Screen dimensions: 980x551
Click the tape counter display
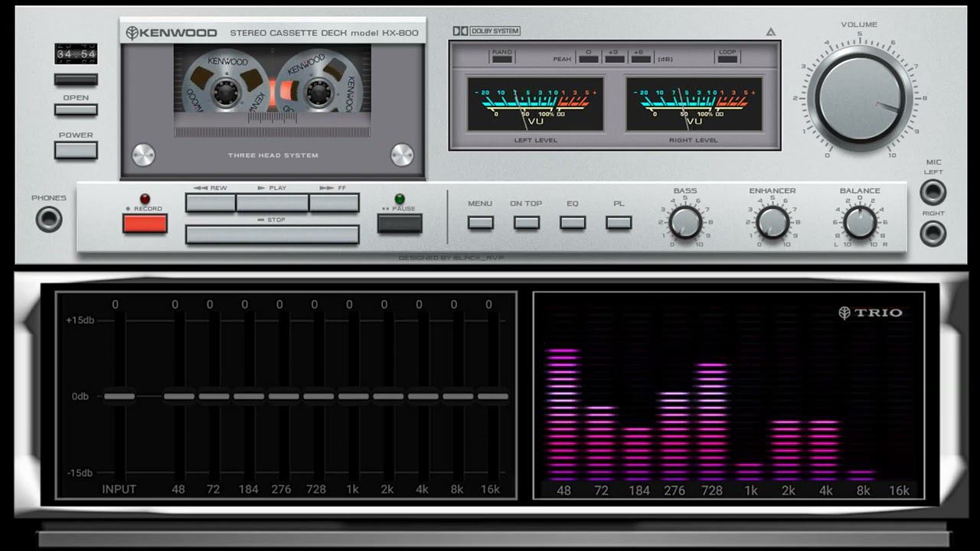(76, 54)
